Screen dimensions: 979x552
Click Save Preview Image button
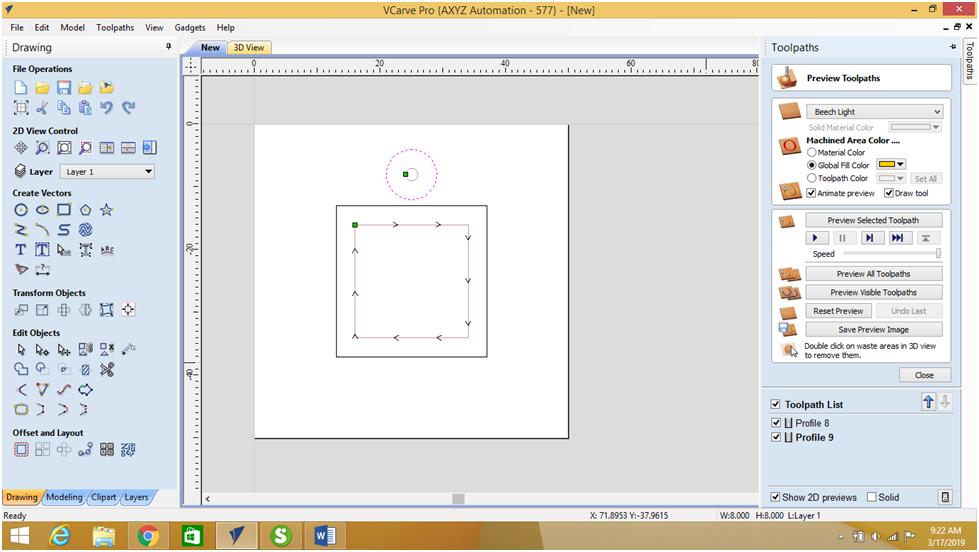tap(873, 330)
